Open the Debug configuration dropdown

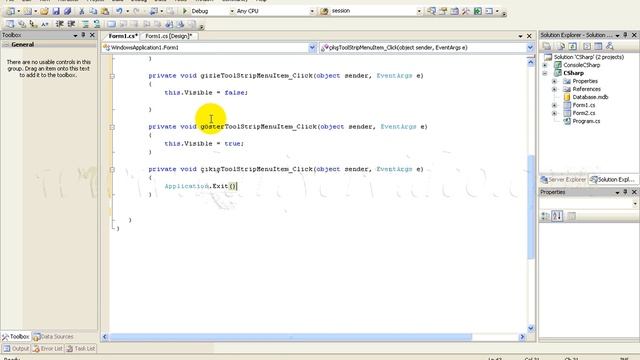232,11
